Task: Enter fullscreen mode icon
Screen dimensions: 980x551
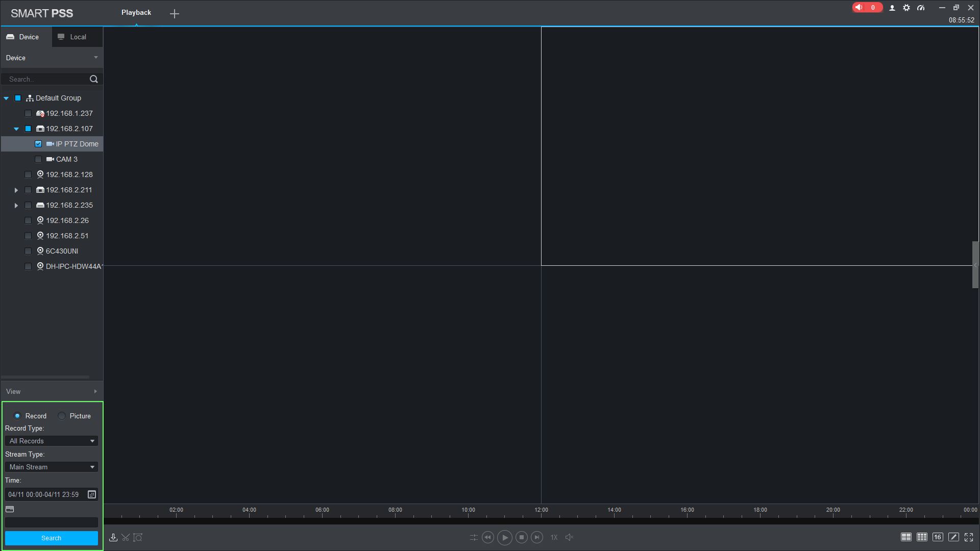Action: 969,537
